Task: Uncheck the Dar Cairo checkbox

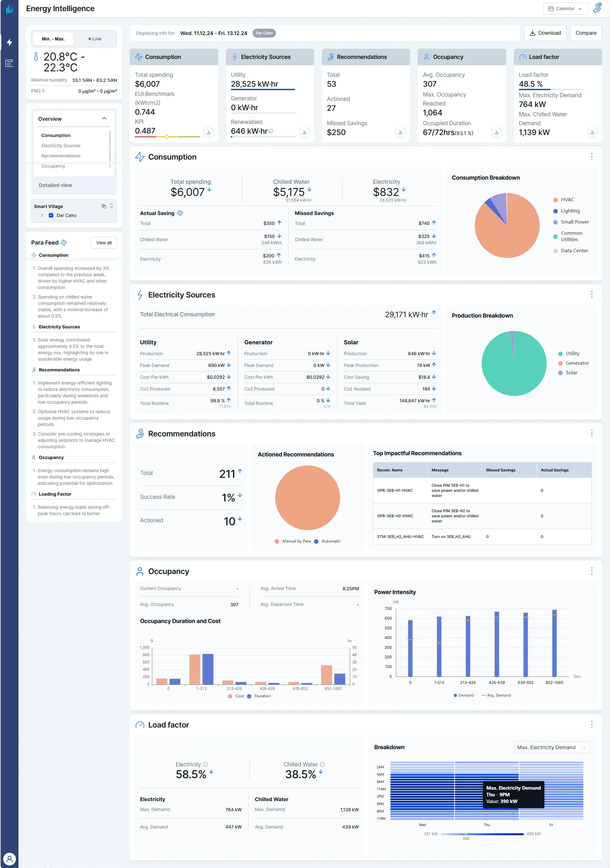Action: [x=51, y=215]
